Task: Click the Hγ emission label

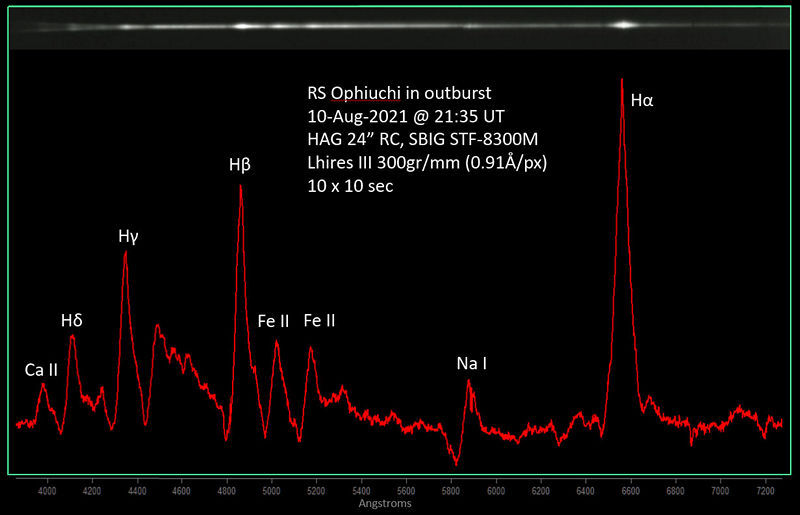Action: coord(129,236)
